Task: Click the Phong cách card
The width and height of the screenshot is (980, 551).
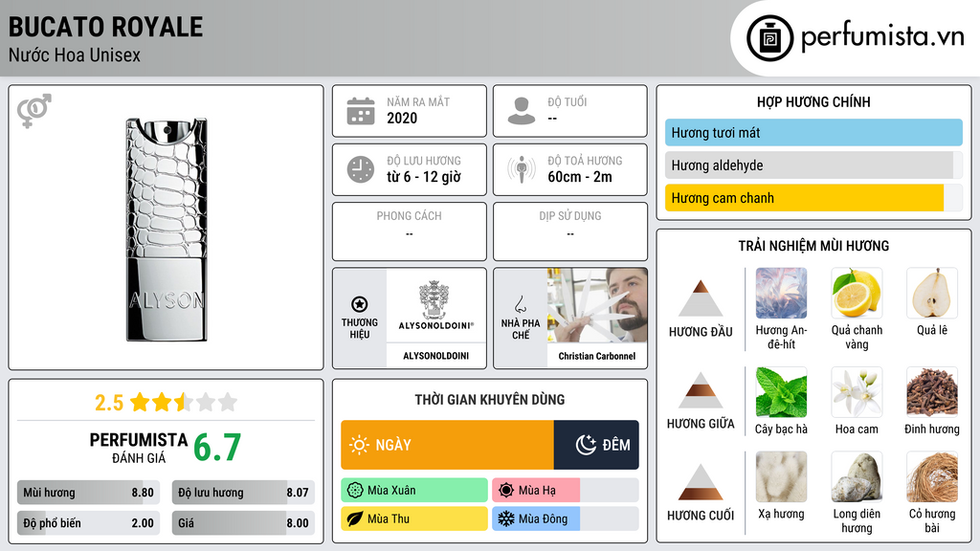Action: click(x=410, y=231)
